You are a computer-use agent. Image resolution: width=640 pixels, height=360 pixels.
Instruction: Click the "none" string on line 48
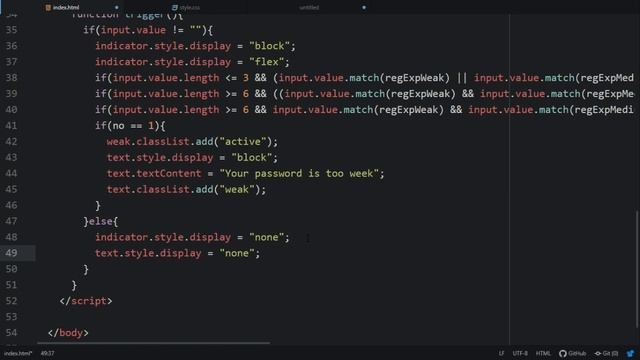pos(267,237)
